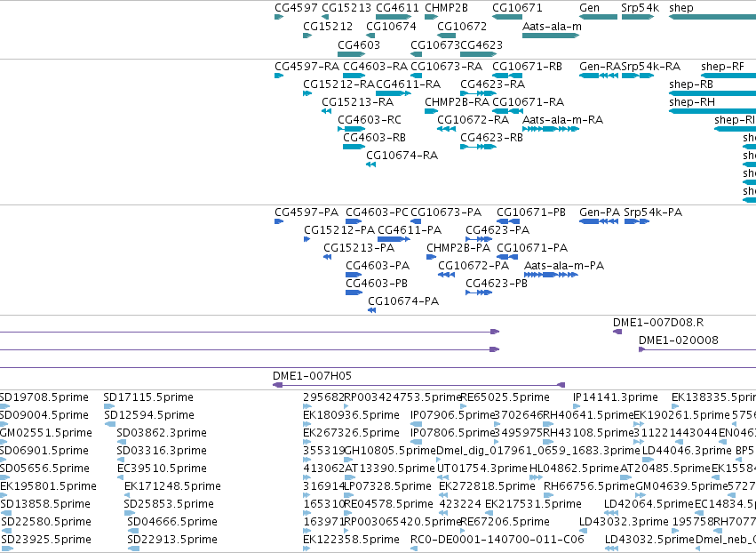Click the SD19708.5prime EST label

coord(44,397)
